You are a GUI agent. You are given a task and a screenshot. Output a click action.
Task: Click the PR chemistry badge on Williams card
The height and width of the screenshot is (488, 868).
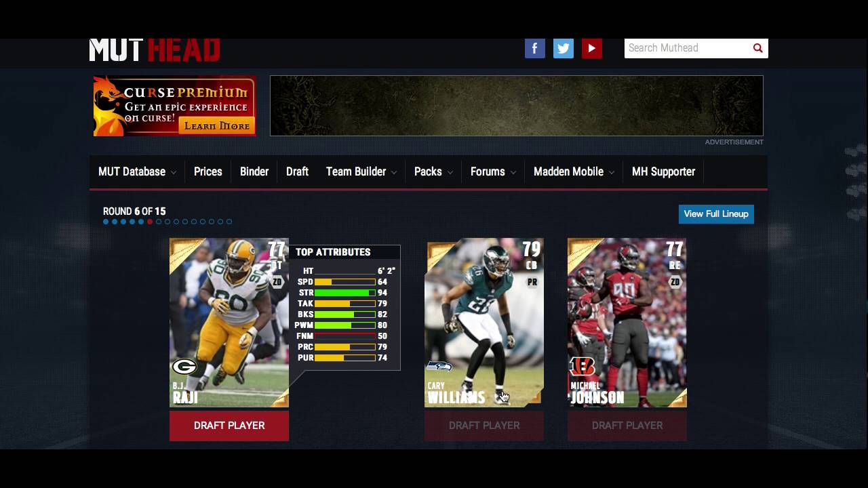pyautogui.click(x=532, y=282)
